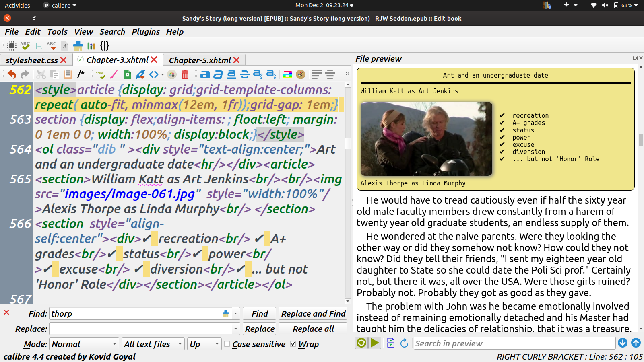Expand the 'All text files' dropdown
This screenshot has height=362, width=644.
coord(153,344)
